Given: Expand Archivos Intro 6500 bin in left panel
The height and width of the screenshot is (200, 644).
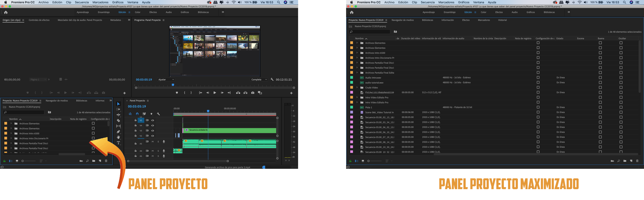Looking at the screenshot, I should 11,133.
